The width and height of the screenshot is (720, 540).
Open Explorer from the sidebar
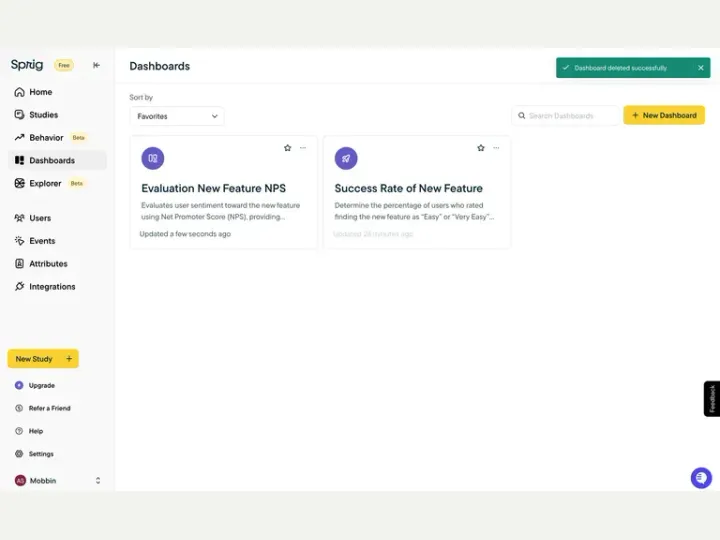[x=57, y=183]
